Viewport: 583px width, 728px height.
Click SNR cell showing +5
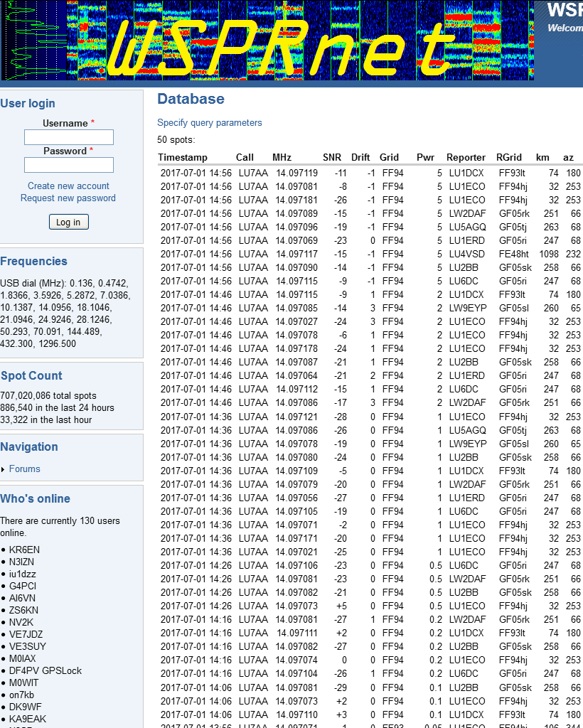tap(342, 606)
